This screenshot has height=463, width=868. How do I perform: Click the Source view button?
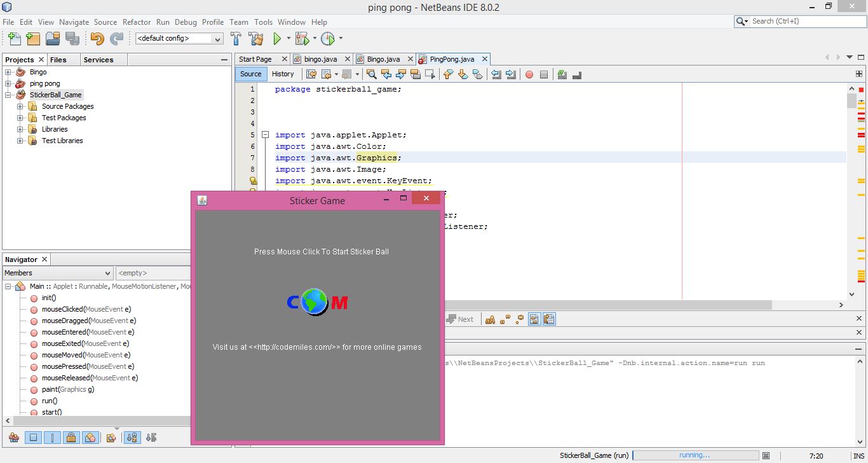click(251, 74)
